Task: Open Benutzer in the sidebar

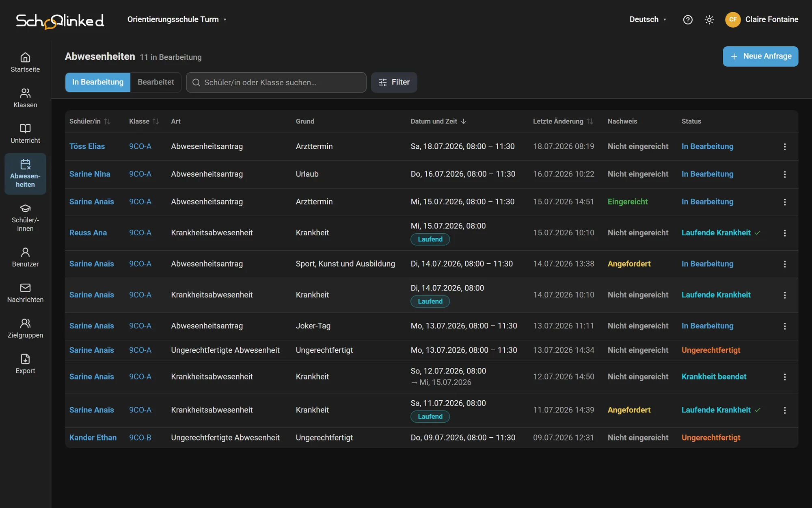Action: coord(25,257)
